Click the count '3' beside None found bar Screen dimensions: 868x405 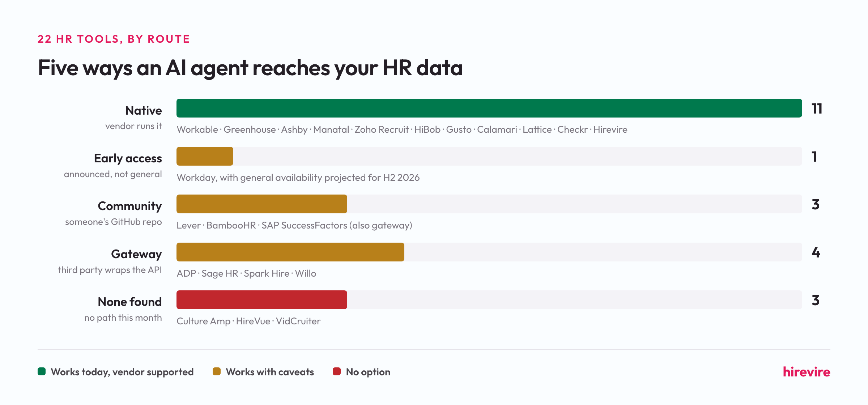[816, 300]
